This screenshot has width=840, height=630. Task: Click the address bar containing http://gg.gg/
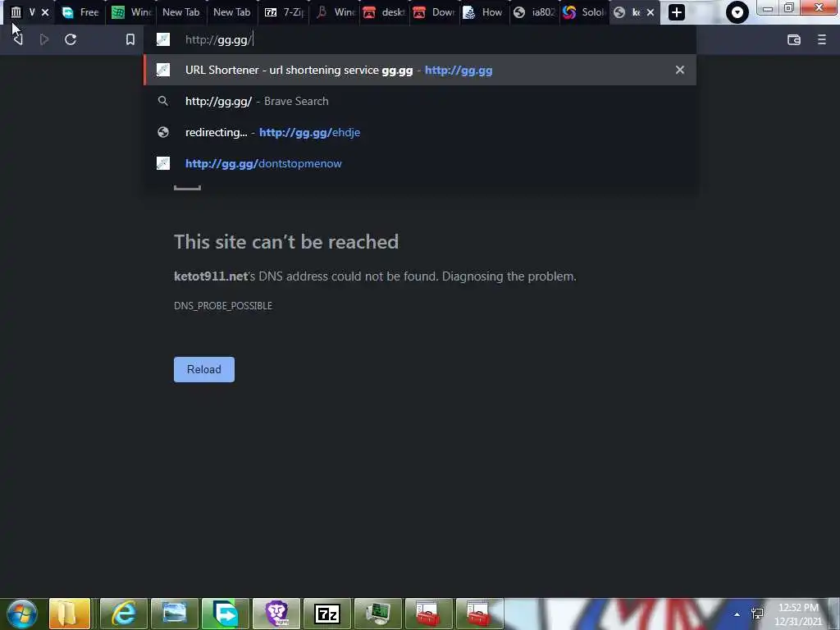(x=420, y=39)
